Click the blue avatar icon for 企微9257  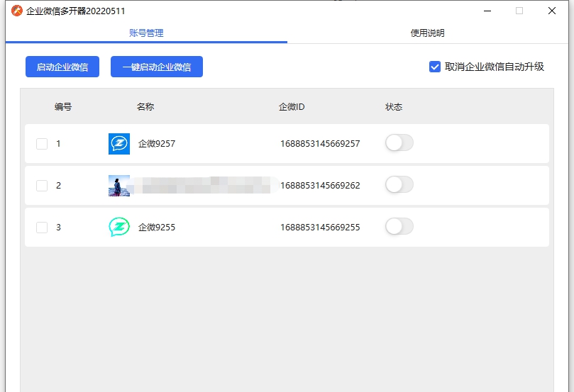[x=119, y=144]
